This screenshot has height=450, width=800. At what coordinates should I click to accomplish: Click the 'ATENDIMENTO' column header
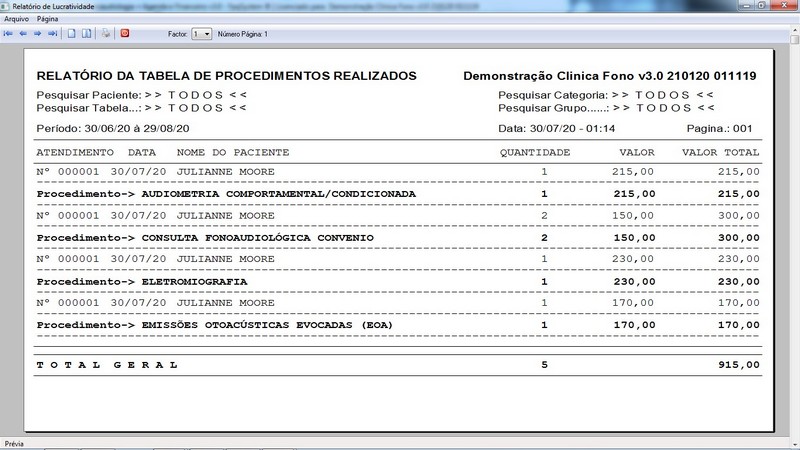pos(75,153)
